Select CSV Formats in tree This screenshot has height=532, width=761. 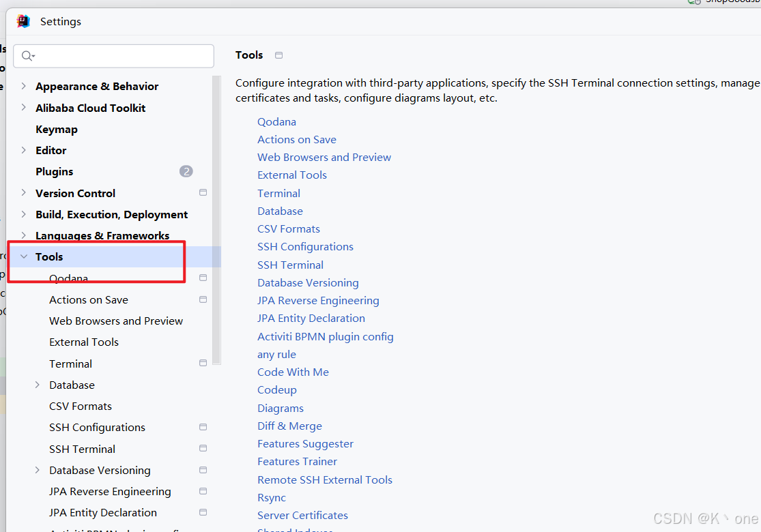[80, 407]
